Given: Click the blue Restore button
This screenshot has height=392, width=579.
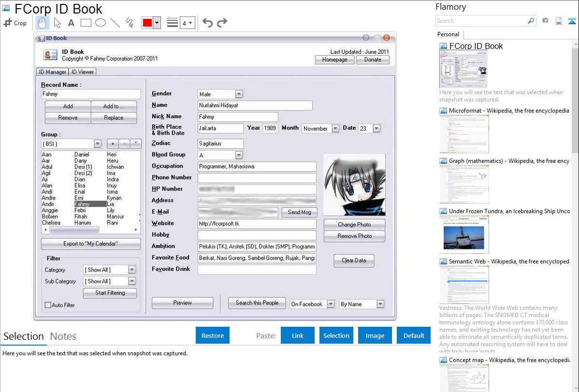Looking at the screenshot, I should click(x=213, y=335).
